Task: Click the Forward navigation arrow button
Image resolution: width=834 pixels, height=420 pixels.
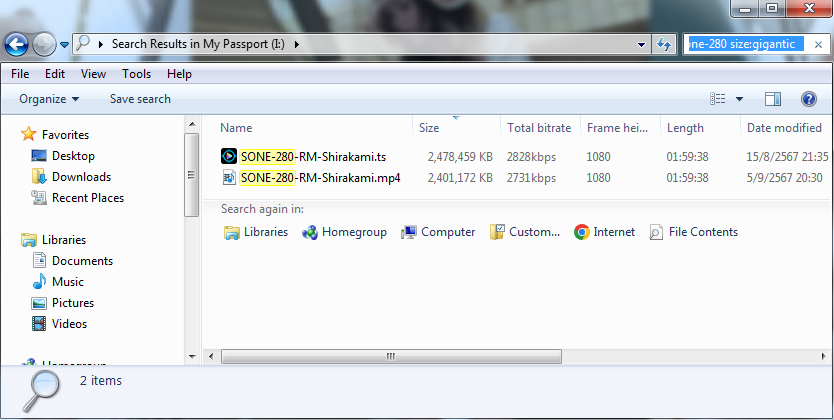Action: click(44, 45)
